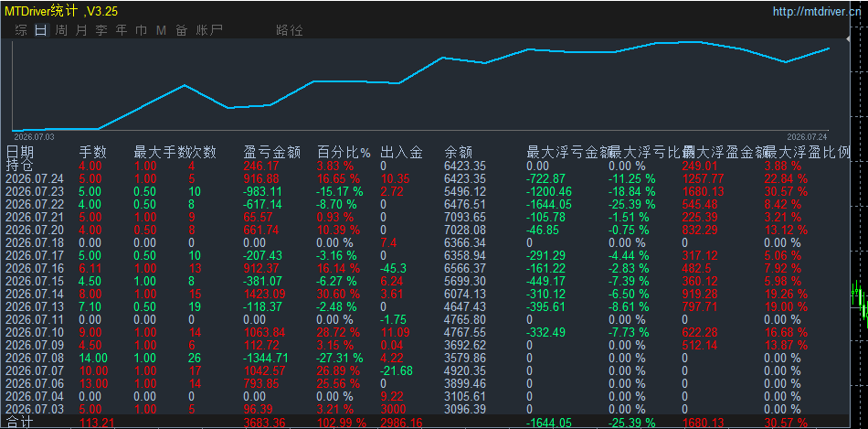
Task: Open the 备 notes tab
Action: coord(181,30)
